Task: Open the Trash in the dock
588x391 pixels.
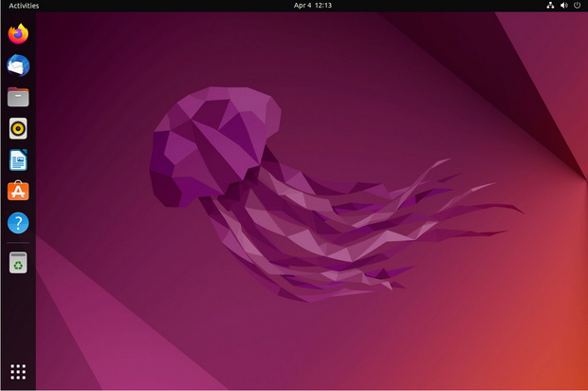Action: click(18, 263)
